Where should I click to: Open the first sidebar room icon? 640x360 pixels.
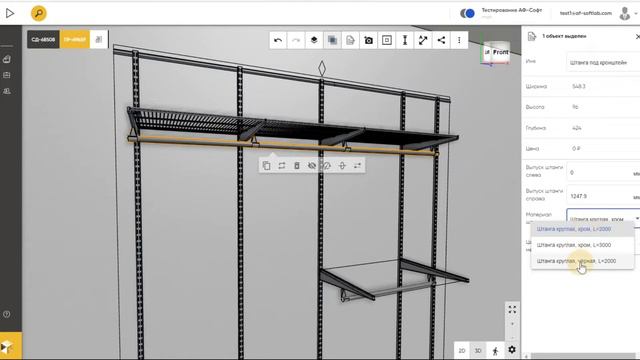(x=7, y=59)
